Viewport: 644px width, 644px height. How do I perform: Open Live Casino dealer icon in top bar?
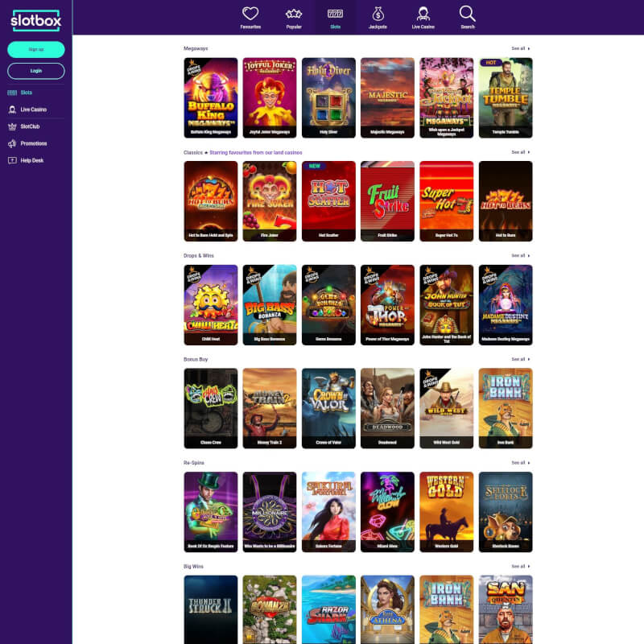423,14
